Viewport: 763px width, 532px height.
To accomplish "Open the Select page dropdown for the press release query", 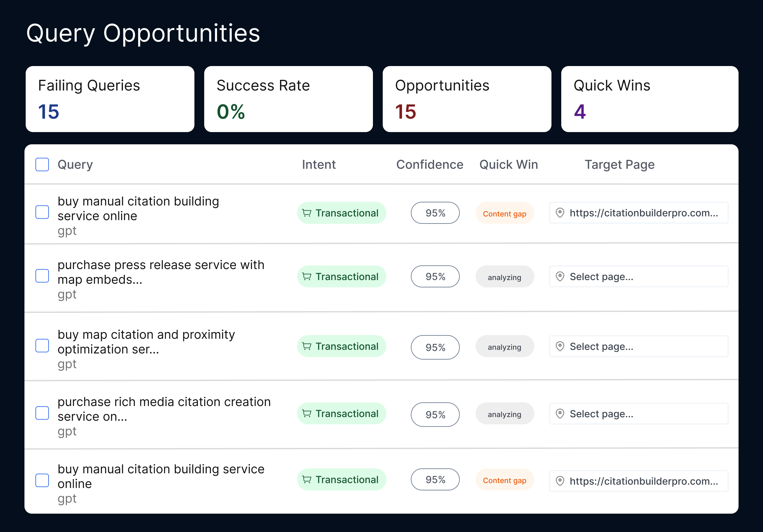I will pyautogui.click(x=638, y=276).
